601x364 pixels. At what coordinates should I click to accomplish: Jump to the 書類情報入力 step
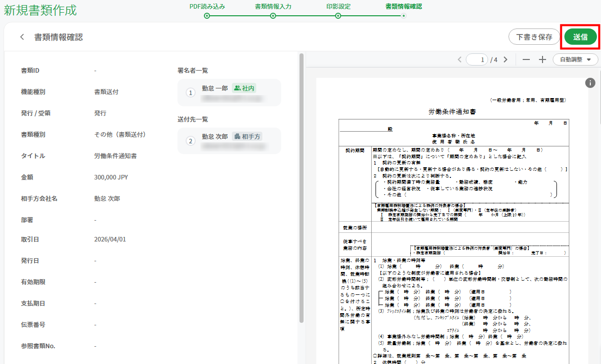pyautogui.click(x=273, y=7)
